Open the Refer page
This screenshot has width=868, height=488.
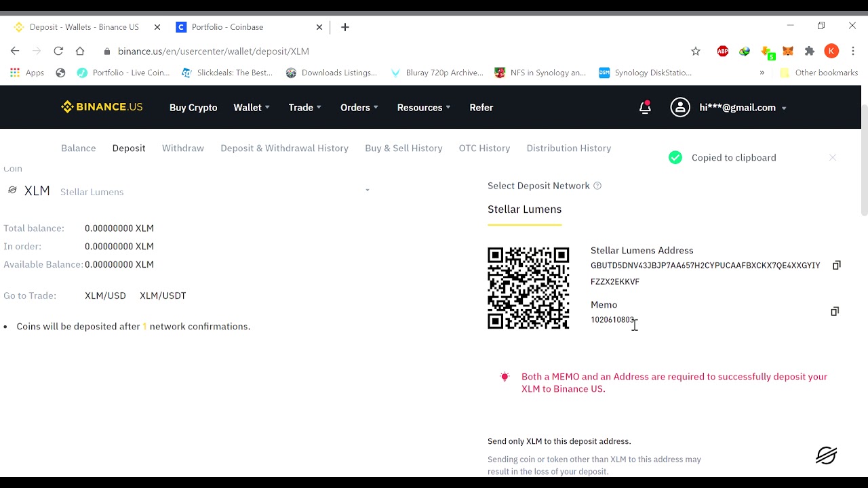tap(481, 107)
